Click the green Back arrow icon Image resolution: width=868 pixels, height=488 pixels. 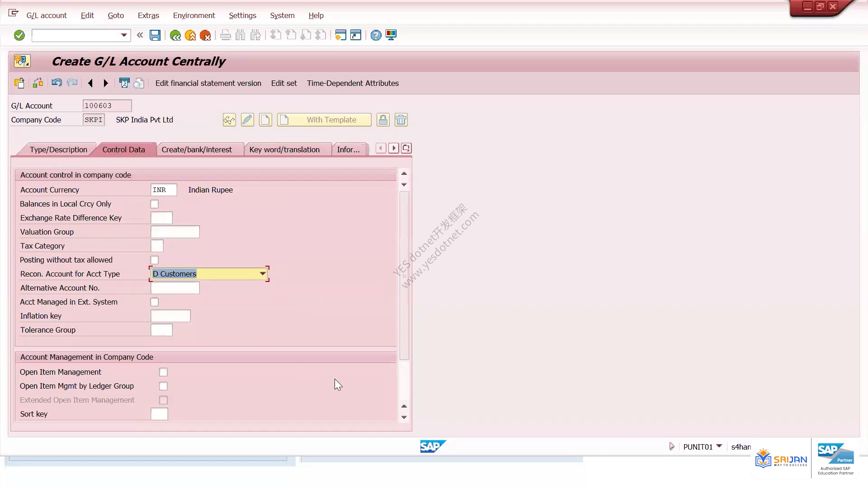point(175,35)
